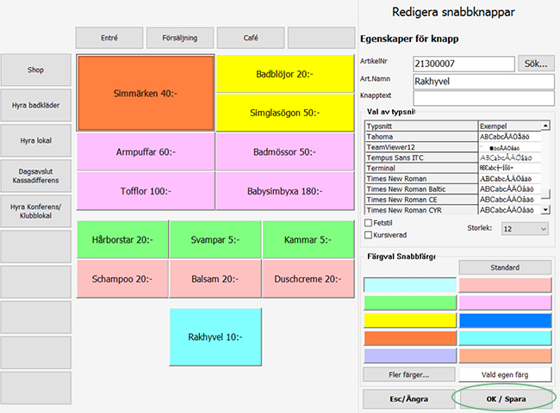Toggle the Kursiverad checkbox
This screenshot has width=560, height=413.
[x=368, y=235]
